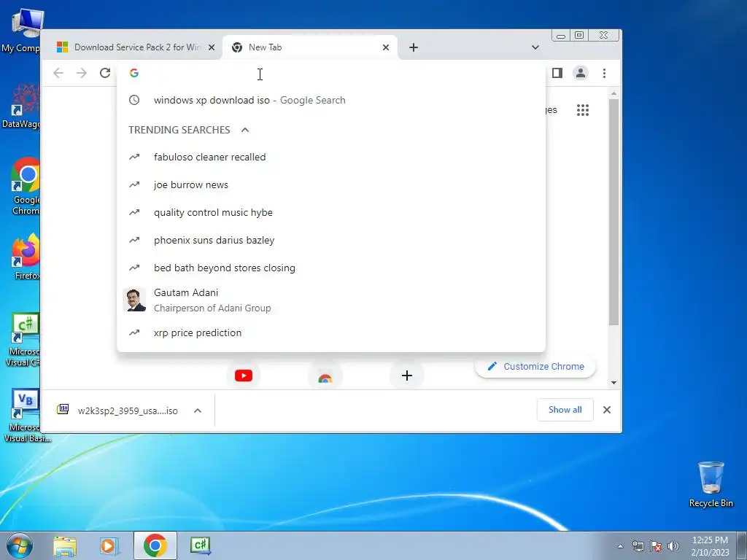Select the Google Chrome desktop shortcut
The height and width of the screenshot is (560, 747).
pyautogui.click(x=25, y=186)
